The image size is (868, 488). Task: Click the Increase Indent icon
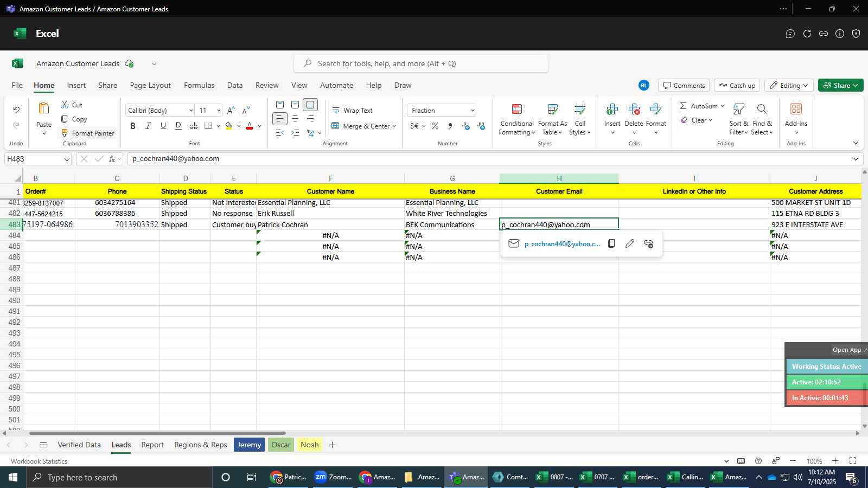pyautogui.click(x=295, y=132)
